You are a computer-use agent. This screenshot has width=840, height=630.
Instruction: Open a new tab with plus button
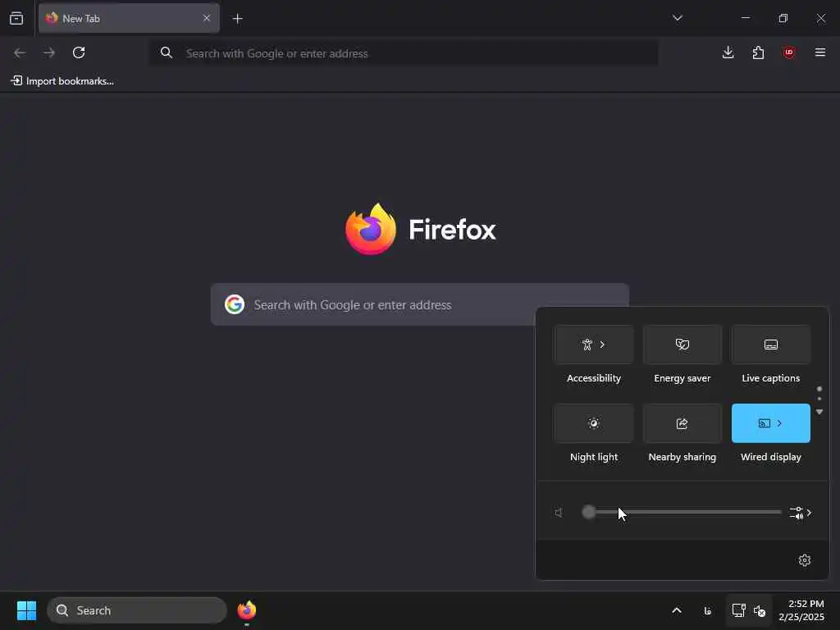[237, 19]
